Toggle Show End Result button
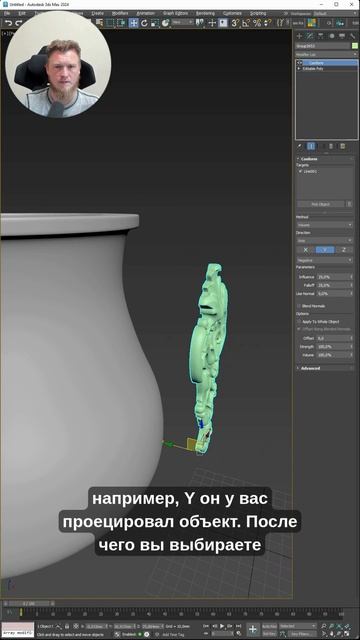This screenshot has height=640, width=360. [311, 146]
